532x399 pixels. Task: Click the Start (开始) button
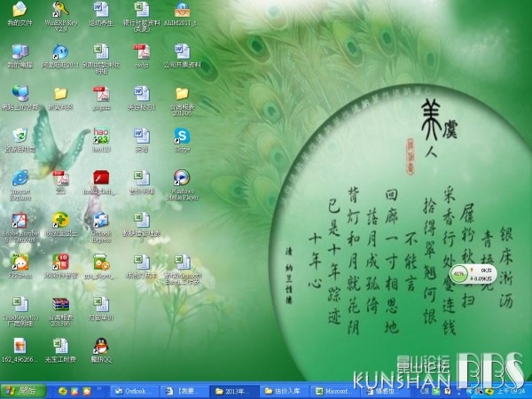pos(23,391)
